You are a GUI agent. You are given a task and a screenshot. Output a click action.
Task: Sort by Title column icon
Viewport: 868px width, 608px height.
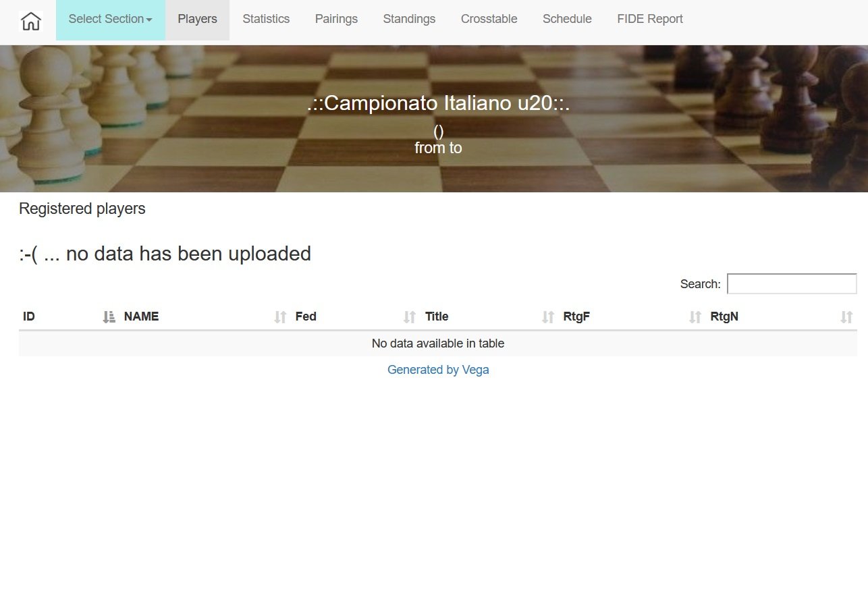(548, 317)
